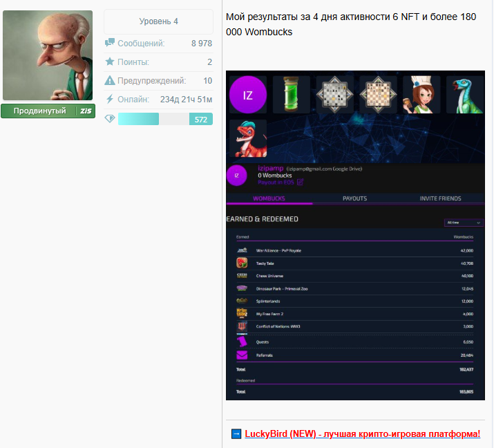Click the green potion jar NFT icon

coord(291,95)
